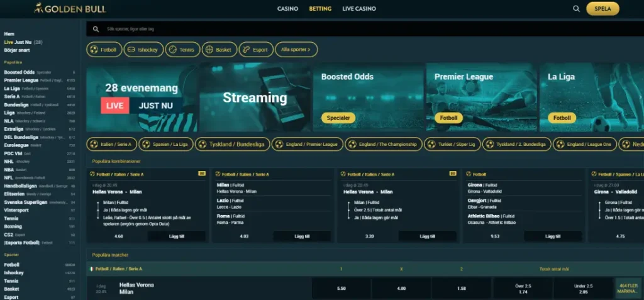Open the Casino tab
The image size is (644, 300).
point(287,9)
